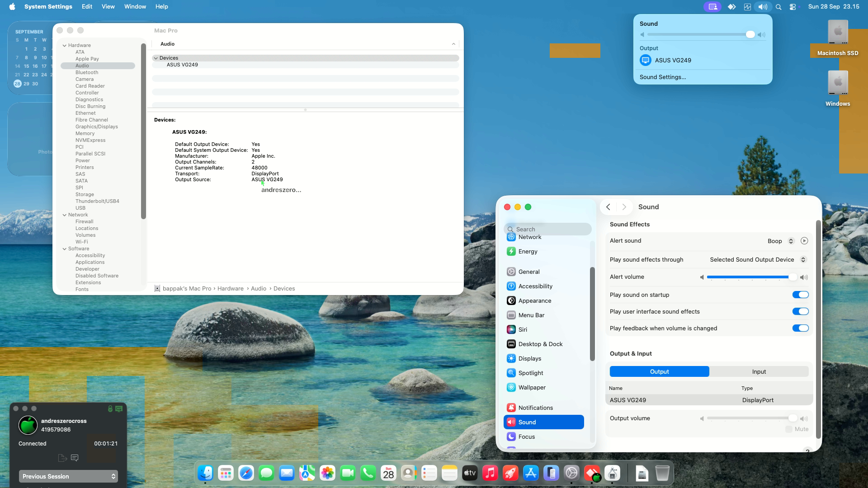The image size is (868, 488).
Task: Click Hardware in the bottom path bar
Action: 230,288
